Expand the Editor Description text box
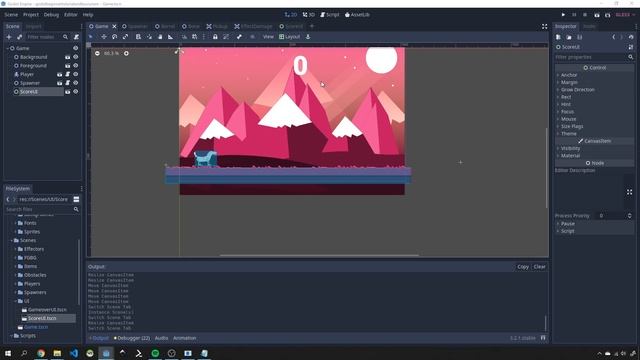The height and width of the screenshot is (360, 640). click(x=629, y=192)
